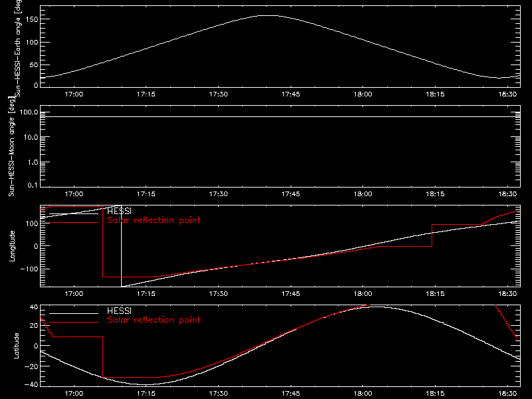Click HESSI legend label in Longitude panel
The width and height of the screenshot is (532, 399).
pyautogui.click(x=119, y=211)
